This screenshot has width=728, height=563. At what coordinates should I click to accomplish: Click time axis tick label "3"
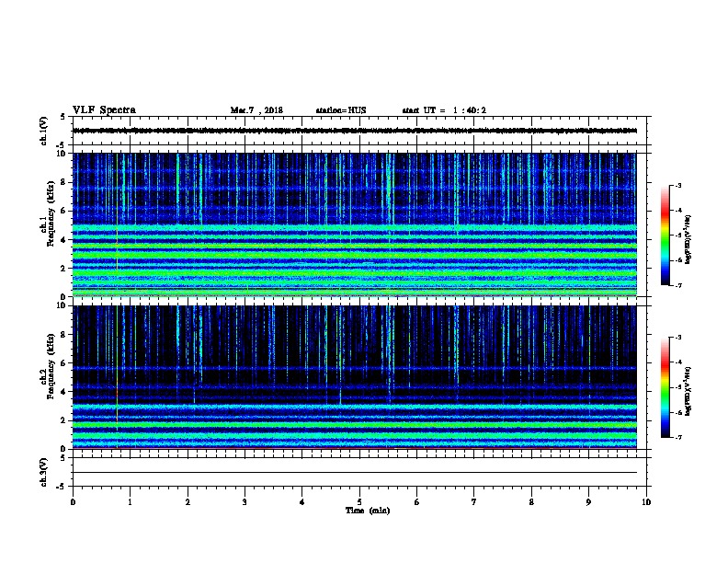tap(245, 501)
